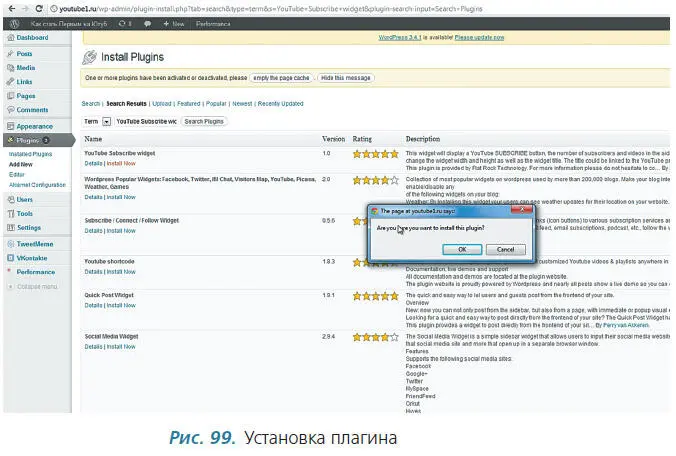
Task: Click the Search Plugins button
Action: [x=204, y=122]
